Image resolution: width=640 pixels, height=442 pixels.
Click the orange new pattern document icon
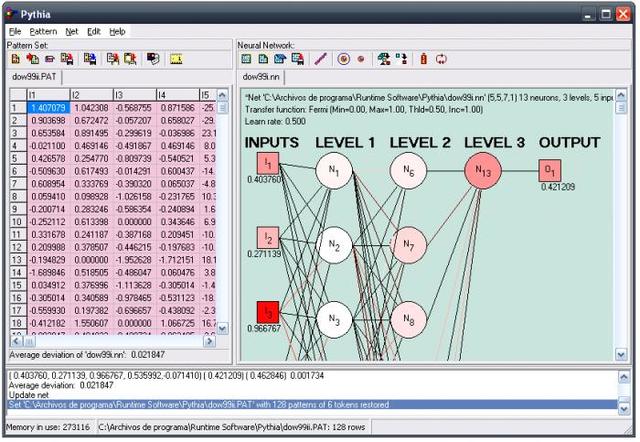[x=16, y=59]
